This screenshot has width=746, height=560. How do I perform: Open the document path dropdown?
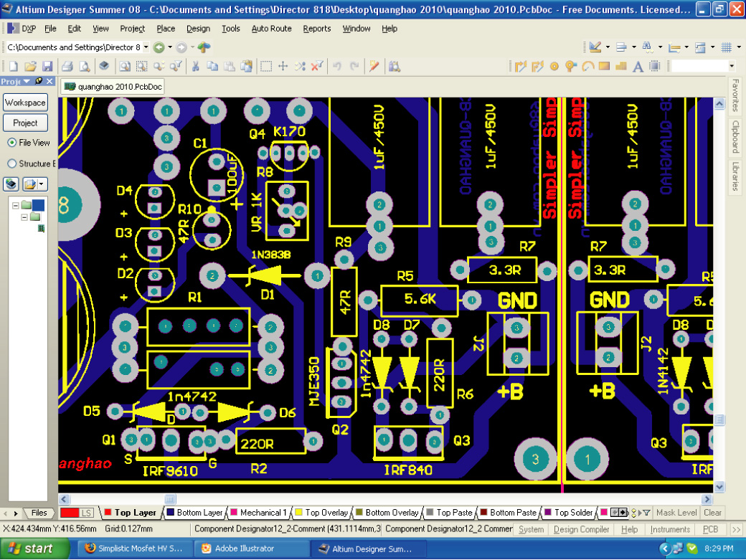146,47
